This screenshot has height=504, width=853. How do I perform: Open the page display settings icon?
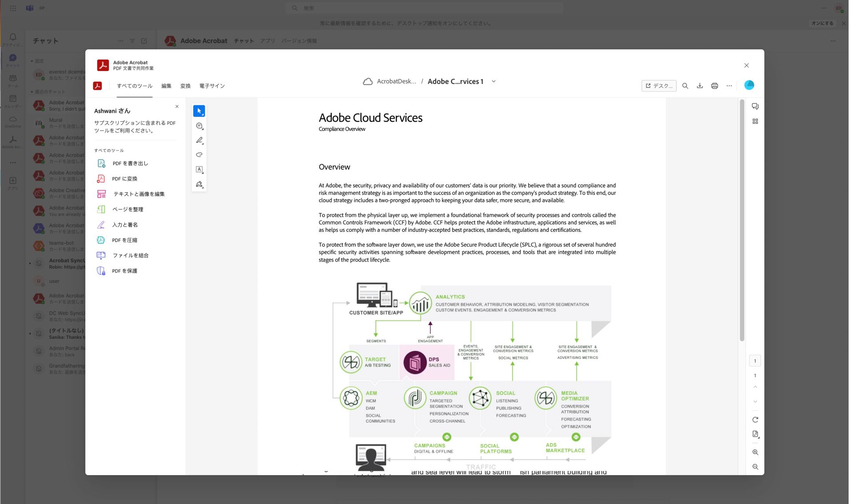tap(755, 434)
